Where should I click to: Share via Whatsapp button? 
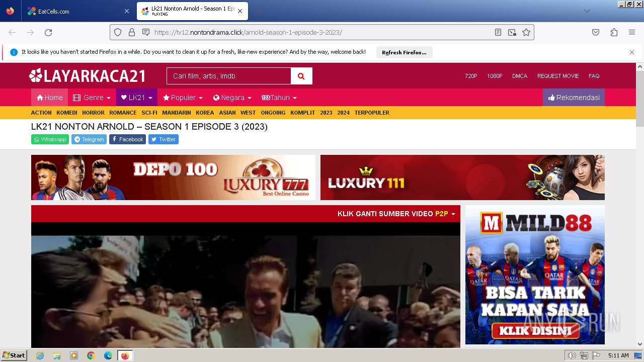point(50,139)
